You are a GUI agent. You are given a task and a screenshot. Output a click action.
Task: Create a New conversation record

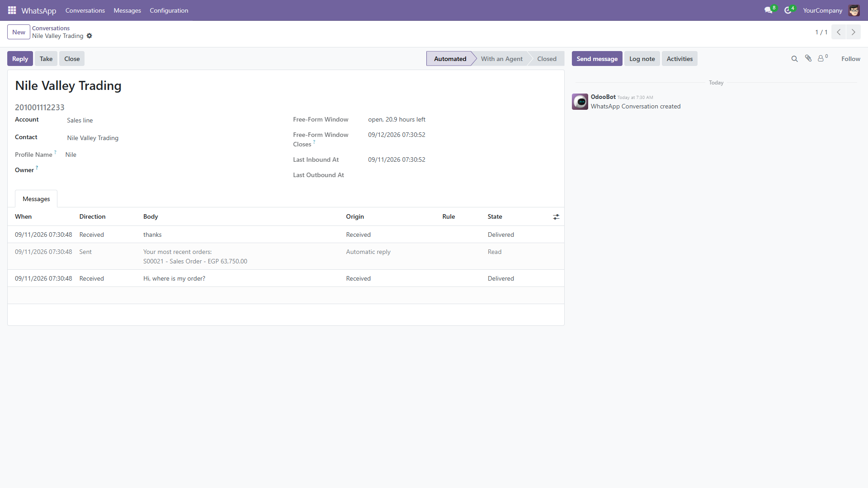19,32
